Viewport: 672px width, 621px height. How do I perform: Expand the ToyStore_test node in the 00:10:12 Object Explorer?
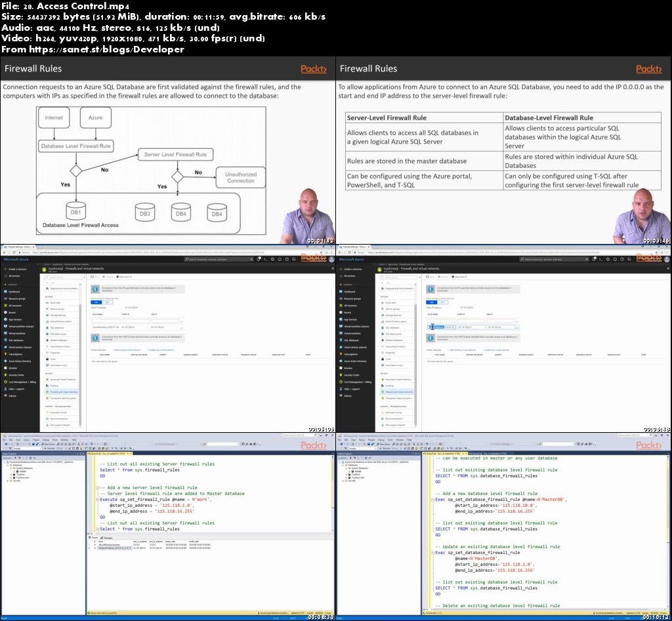point(346,477)
